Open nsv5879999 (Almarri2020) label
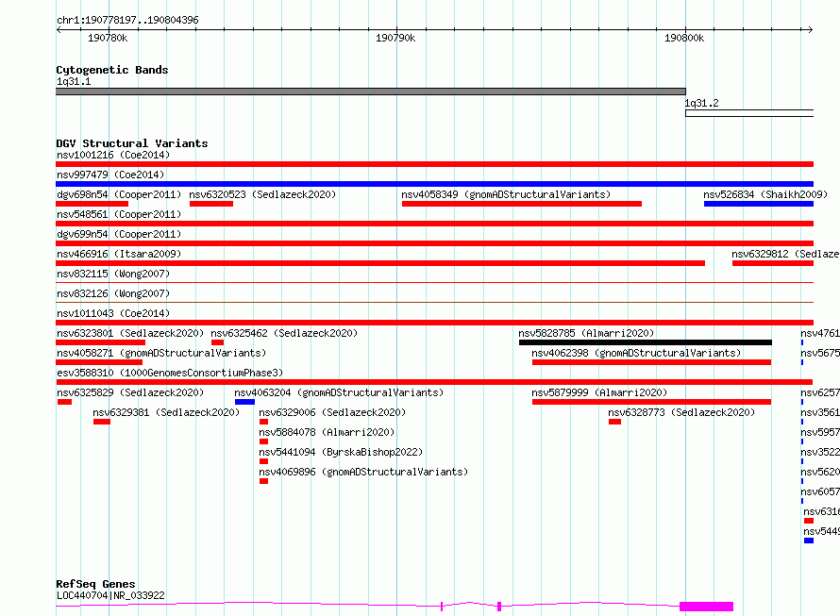Viewport: 840px width, 616px height. 599,392
